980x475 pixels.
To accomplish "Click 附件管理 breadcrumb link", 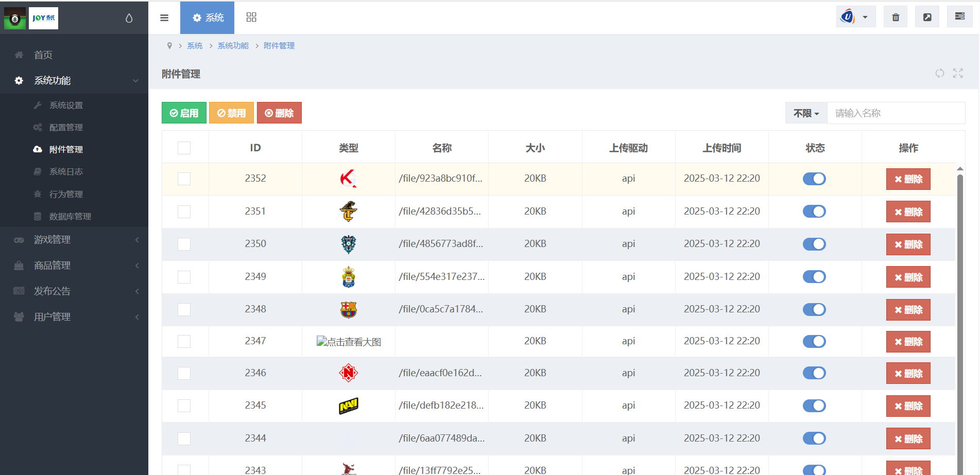I will point(279,46).
